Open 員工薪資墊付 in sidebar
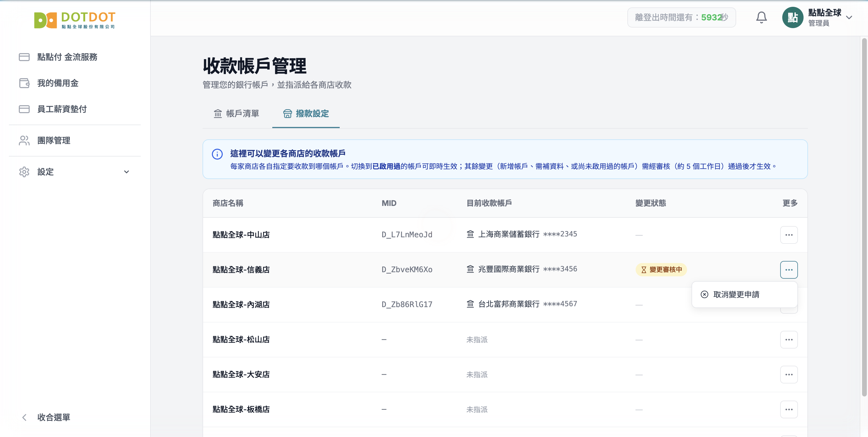This screenshot has height=437, width=868. pos(75,109)
